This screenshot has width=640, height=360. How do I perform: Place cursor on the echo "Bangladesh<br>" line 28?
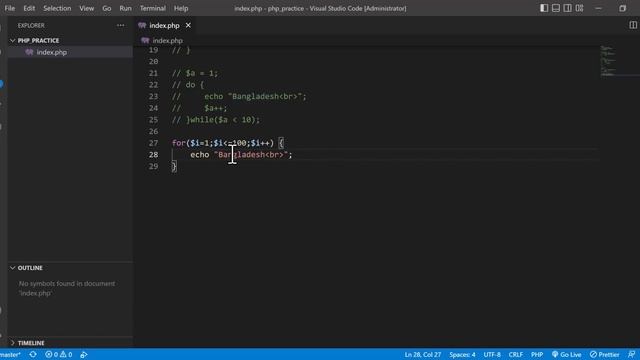pyautogui.click(x=241, y=155)
